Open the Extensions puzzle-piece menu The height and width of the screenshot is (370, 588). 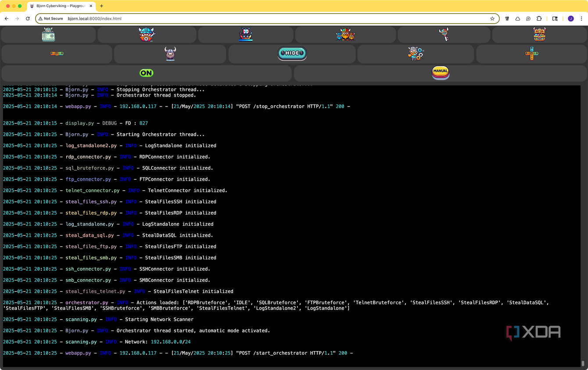(539, 19)
